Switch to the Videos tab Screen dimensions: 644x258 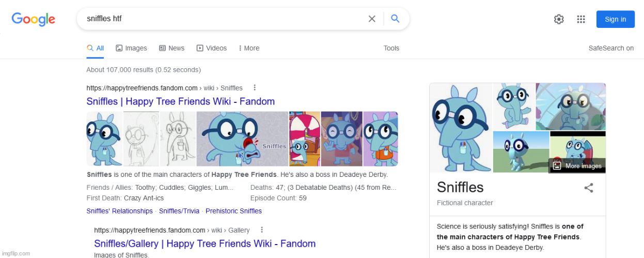[x=211, y=48]
